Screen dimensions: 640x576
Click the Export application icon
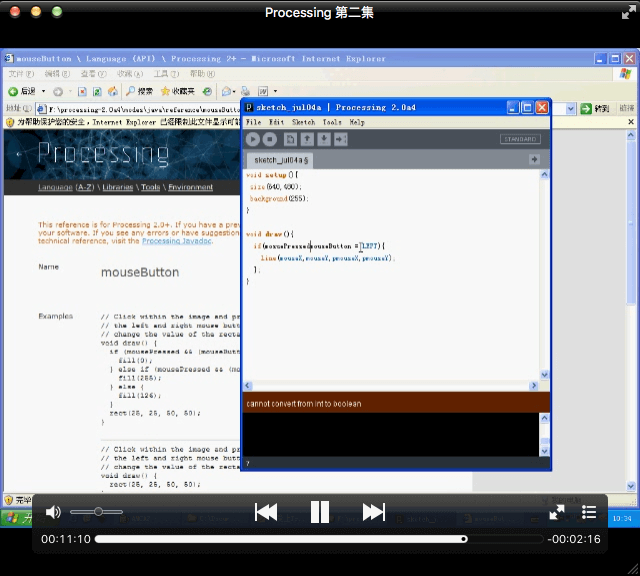pyautogui.click(x=341, y=139)
